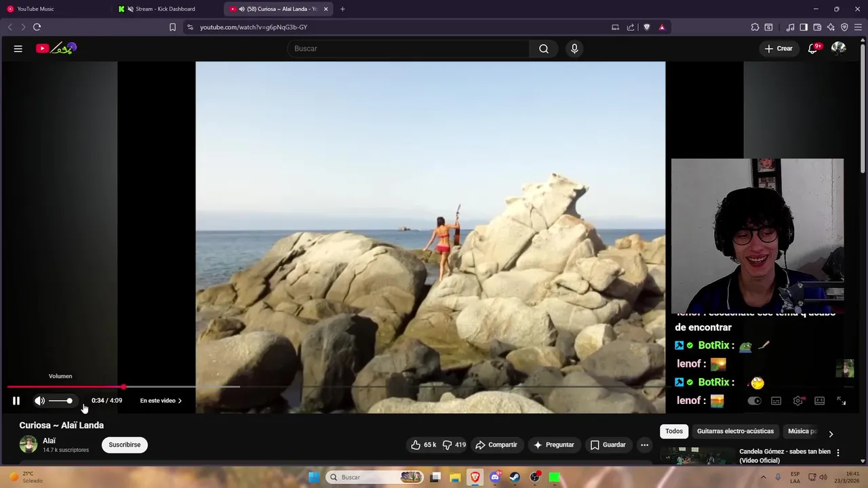Switch to Stream - Kick Dashboard tab
The width and height of the screenshot is (868, 488).
(x=166, y=9)
